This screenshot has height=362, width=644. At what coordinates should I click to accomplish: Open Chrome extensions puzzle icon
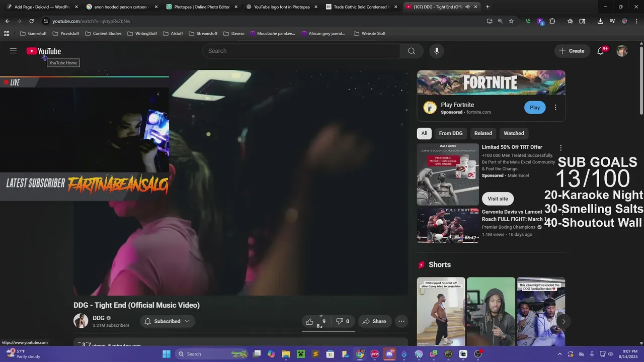pyautogui.click(x=552, y=21)
